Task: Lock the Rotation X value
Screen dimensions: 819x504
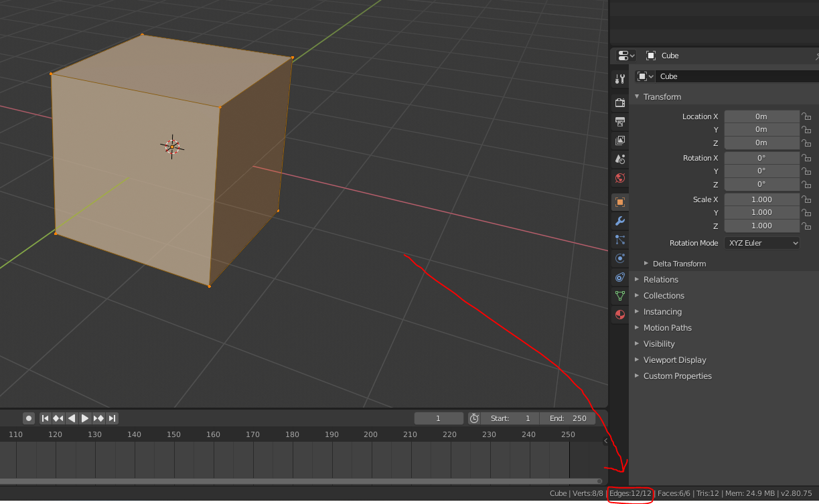Action: [806, 158]
